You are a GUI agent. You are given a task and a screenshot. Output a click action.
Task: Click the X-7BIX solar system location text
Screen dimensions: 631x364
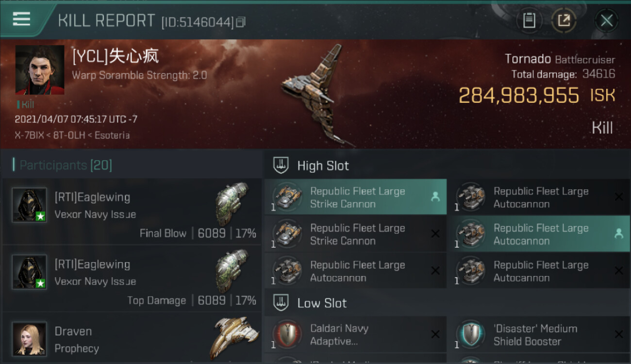30,135
